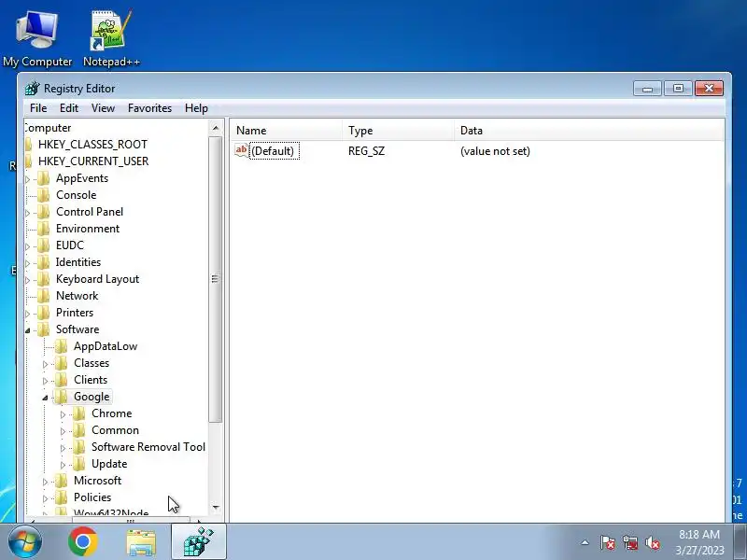Viewport: 747px width, 560px height.
Task: Expand the Update key
Action: (x=63, y=465)
